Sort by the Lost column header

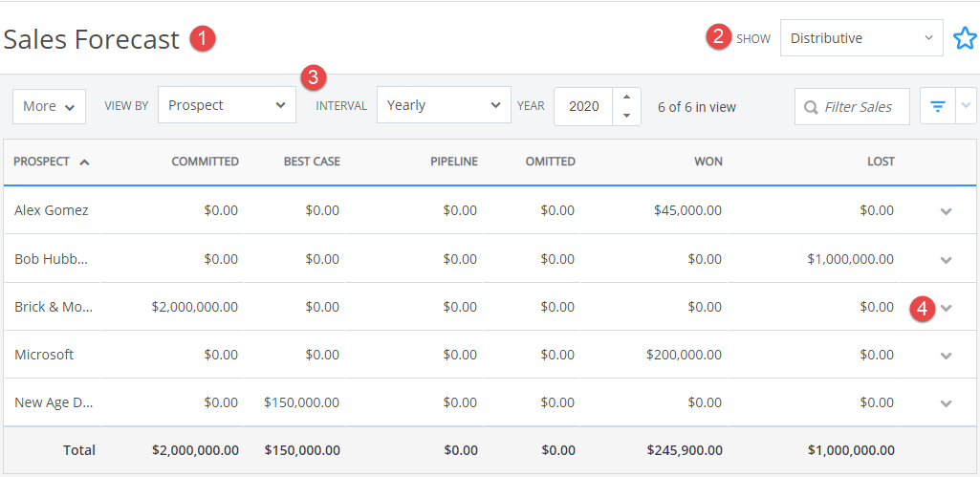click(x=881, y=162)
